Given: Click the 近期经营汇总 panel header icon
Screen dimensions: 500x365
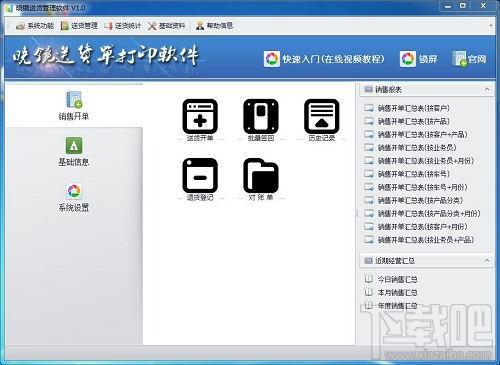Looking at the screenshot, I should 368,260.
